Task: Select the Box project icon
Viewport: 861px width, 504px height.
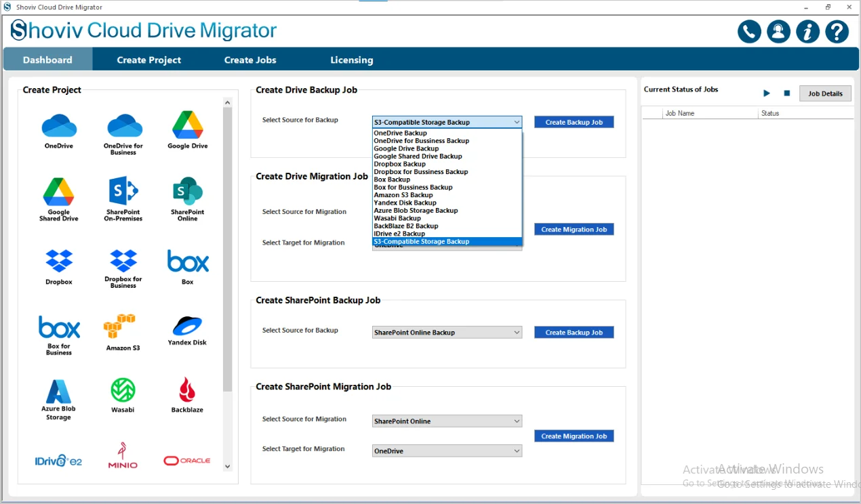Action: click(x=188, y=266)
